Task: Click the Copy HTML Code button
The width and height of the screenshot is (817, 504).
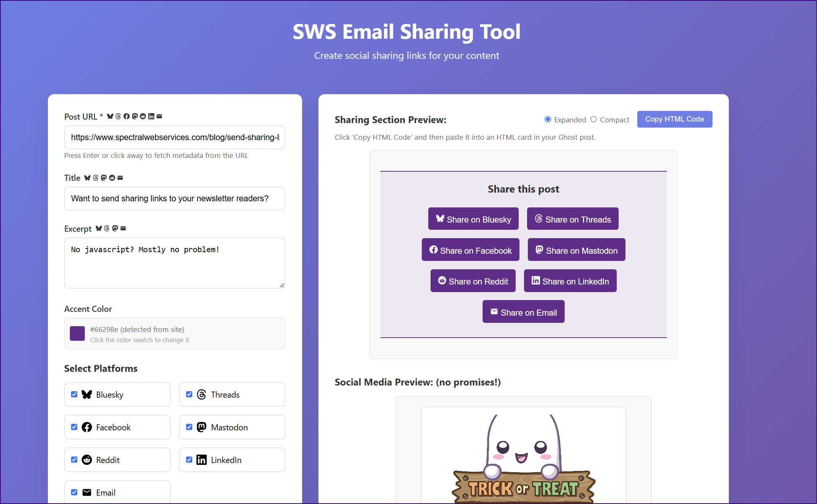Action: click(674, 119)
